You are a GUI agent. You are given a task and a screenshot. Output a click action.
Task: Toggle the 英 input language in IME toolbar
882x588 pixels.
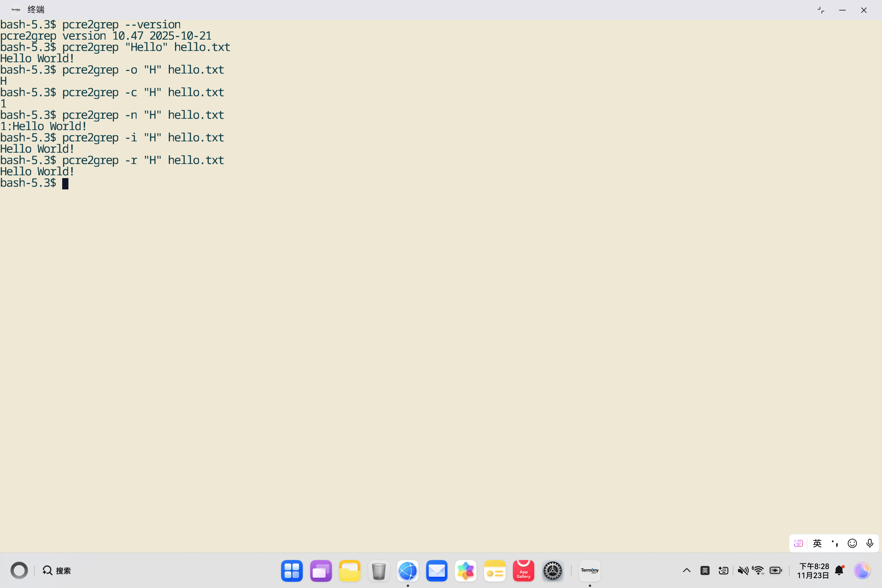[x=817, y=543]
